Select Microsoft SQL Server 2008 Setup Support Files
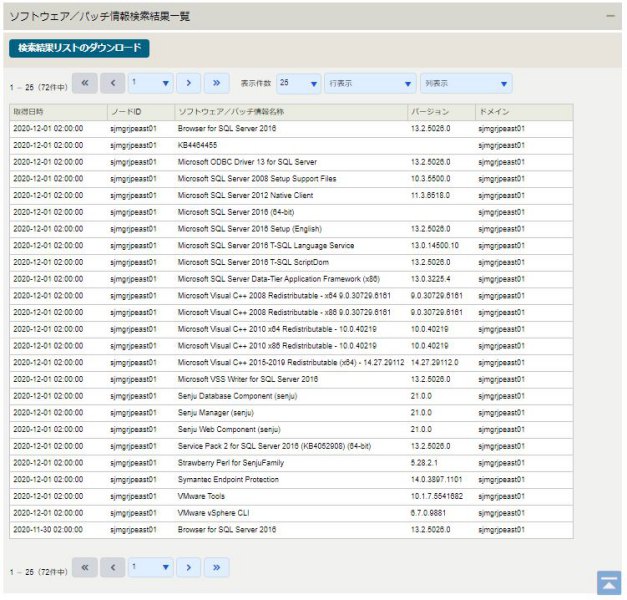This screenshot has height=600, width=627. (257, 179)
